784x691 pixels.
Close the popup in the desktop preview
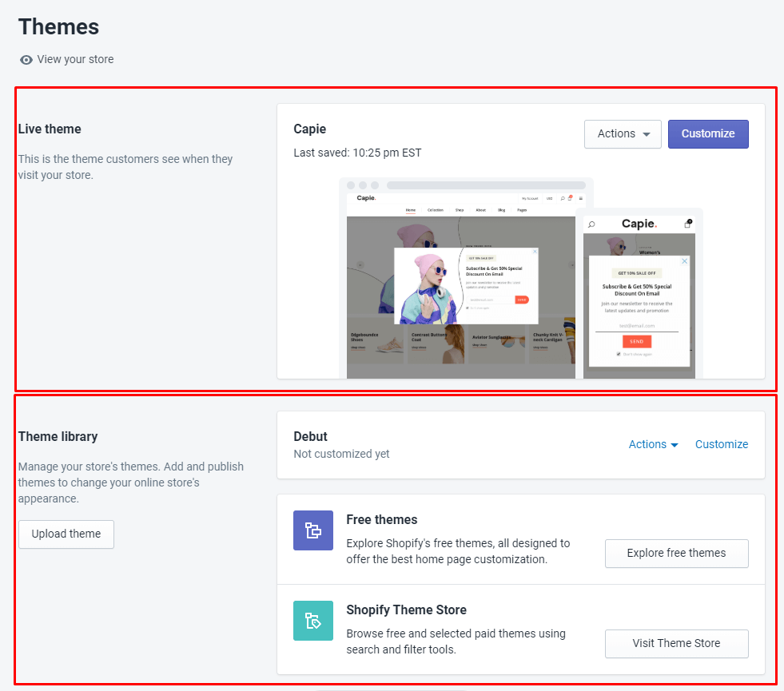pos(535,252)
